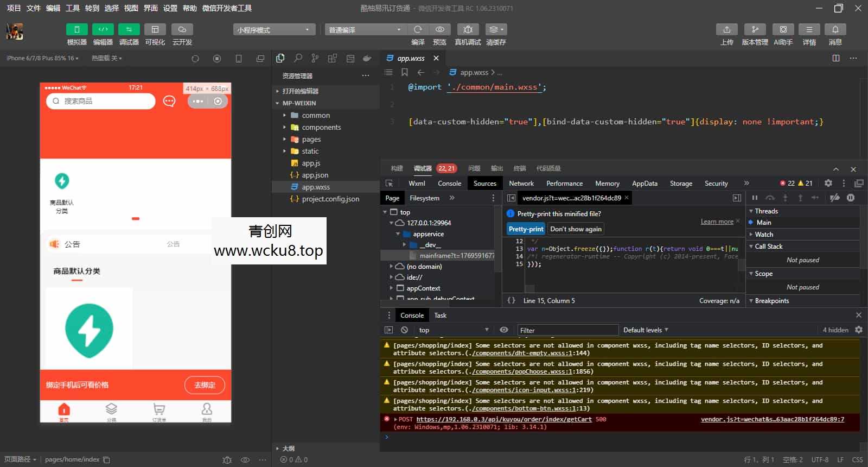Open the Settings menu in menu bar
This screenshot has height=467, width=868.
[x=170, y=8]
